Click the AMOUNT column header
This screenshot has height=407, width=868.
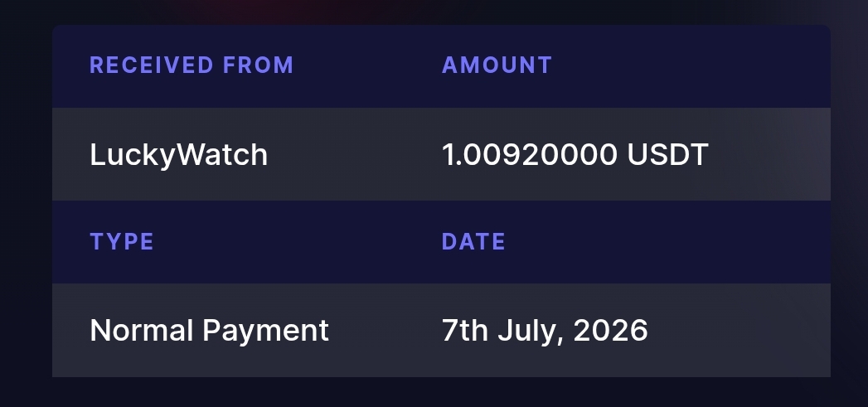497,65
